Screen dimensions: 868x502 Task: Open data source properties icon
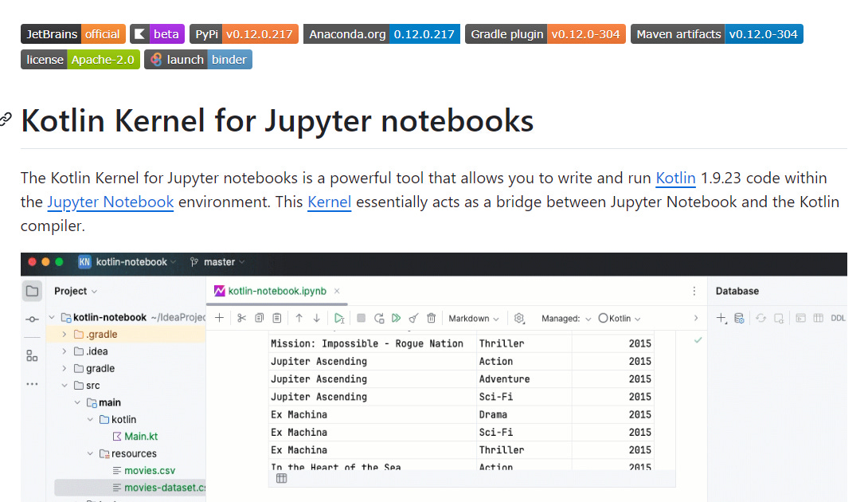(739, 318)
